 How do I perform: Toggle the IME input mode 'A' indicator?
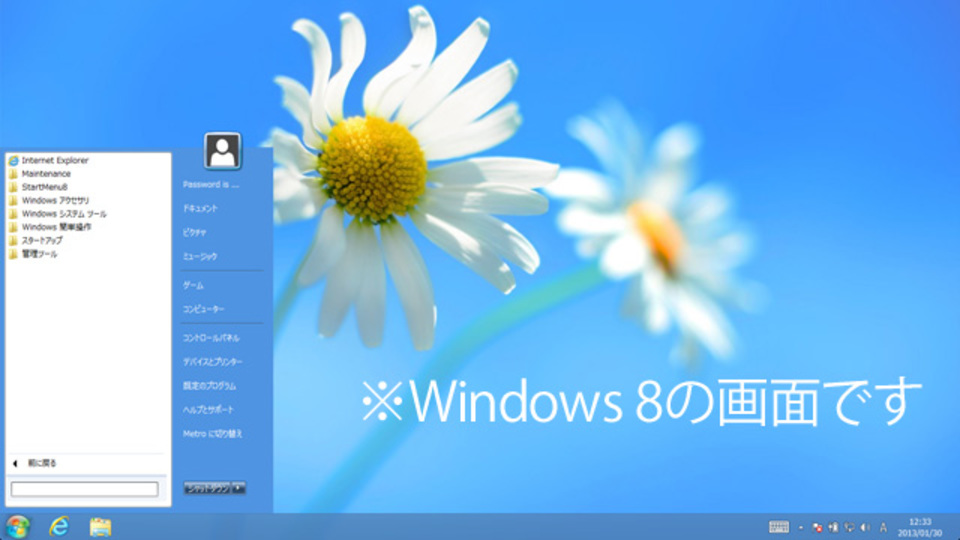883,527
